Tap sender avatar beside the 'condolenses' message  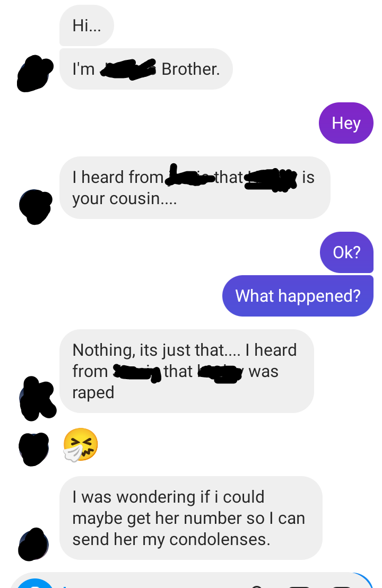[x=33, y=545]
